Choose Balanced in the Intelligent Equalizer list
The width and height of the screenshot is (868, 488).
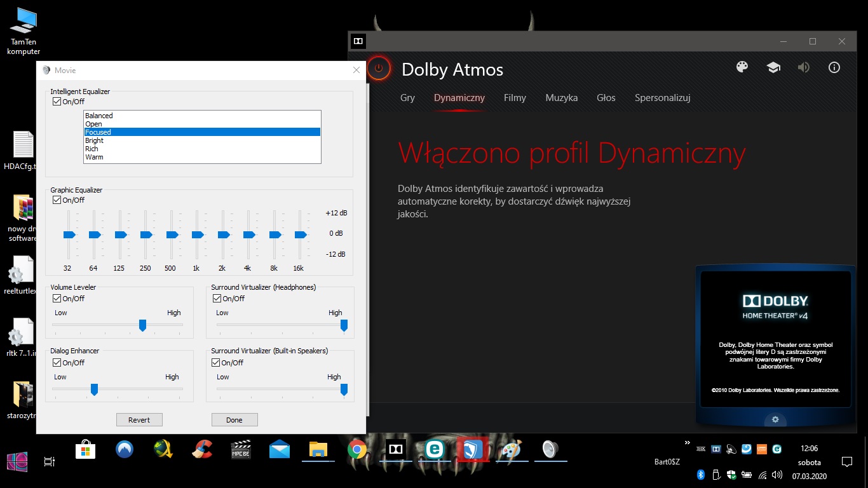click(x=202, y=116)
